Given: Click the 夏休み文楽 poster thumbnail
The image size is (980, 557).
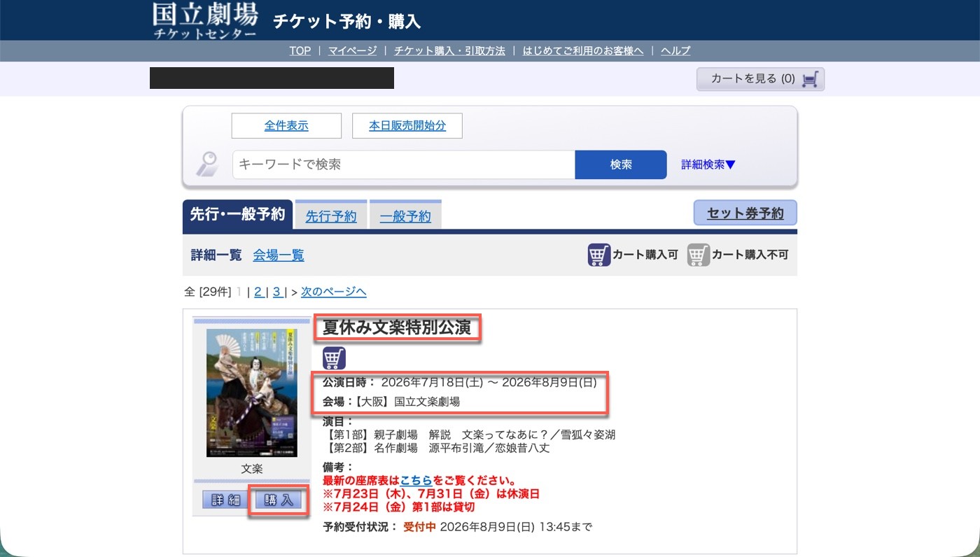Looking at the screenshot, I should [x=251, y=393].
